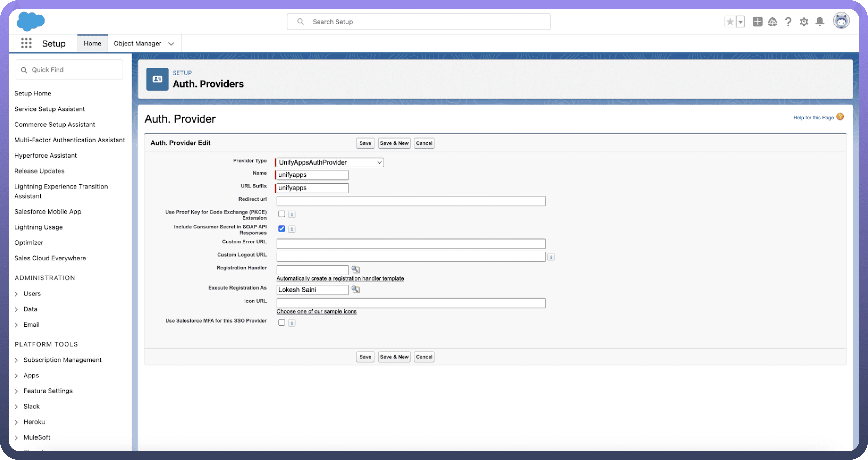
Task: Open the Setup gear icon
Action: (x=804, y=22)
